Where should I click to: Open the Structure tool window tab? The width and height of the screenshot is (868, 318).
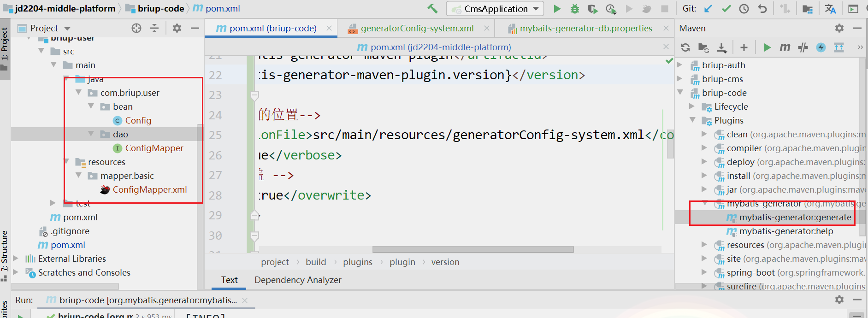click(x=5, y=255)
